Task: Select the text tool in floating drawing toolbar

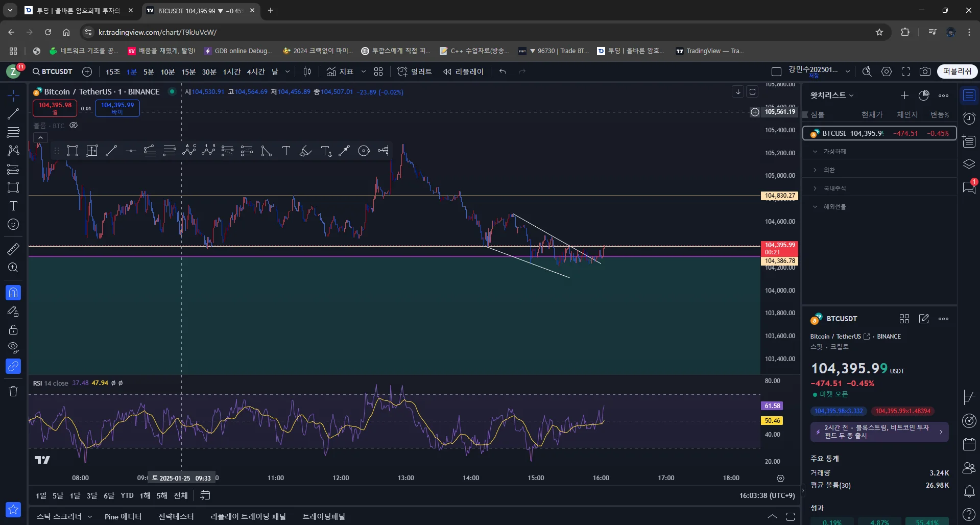Action: 286,151
